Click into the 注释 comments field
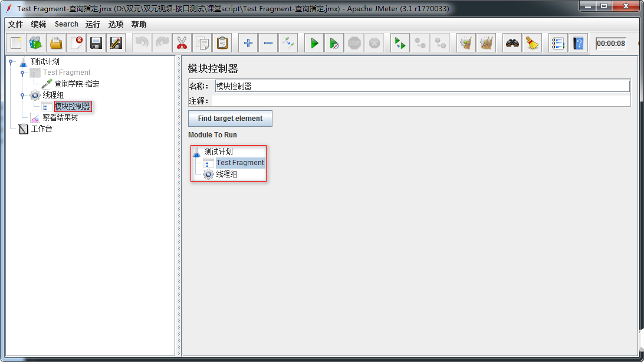Image resolution: width=644 pixels, height=362 pixels. coord(421,101)
